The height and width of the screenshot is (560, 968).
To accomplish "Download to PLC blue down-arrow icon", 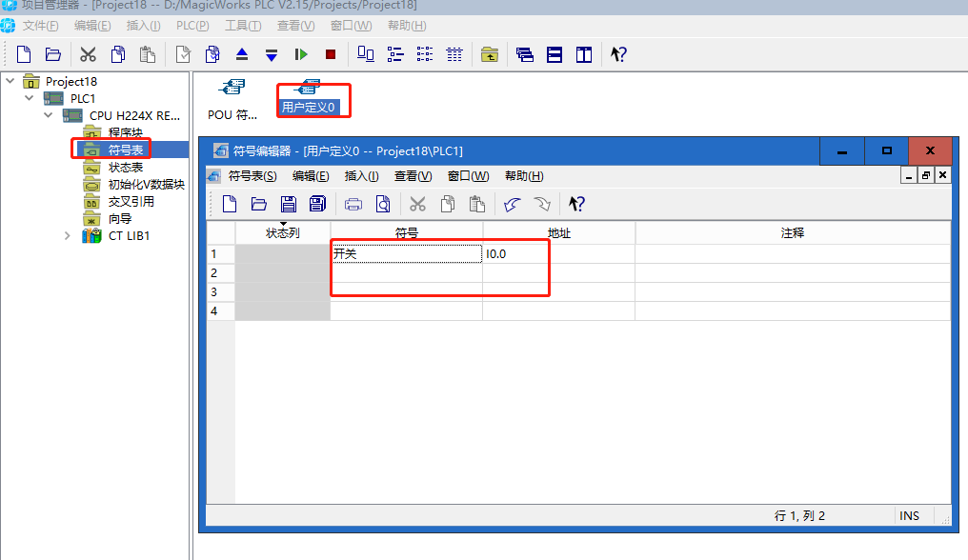I will pyautogui.click(x=271, y=54).
